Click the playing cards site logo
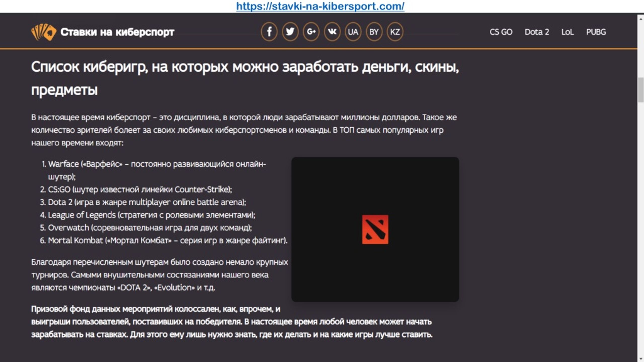The width and height of the screenshot is (644, 362). pyautogui.click(x=44, y=32)
